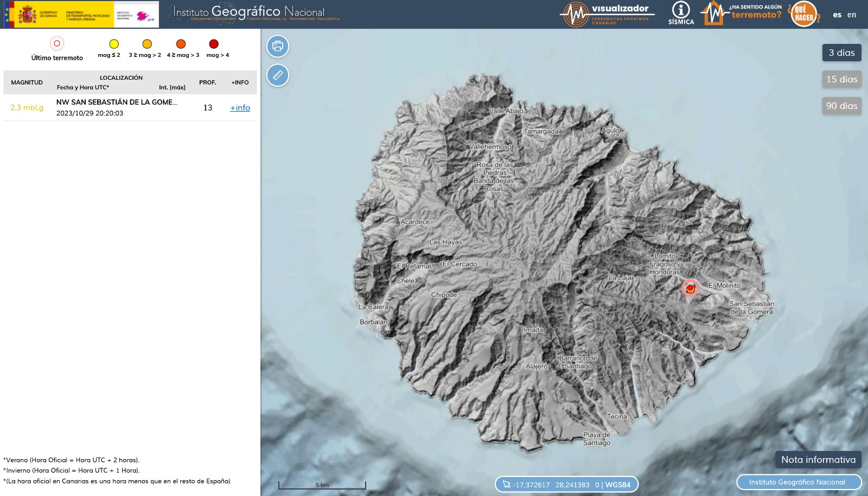
Task: Open the 'Nota informativa' button
Action: pyautogui.click(x=818, y=460)
